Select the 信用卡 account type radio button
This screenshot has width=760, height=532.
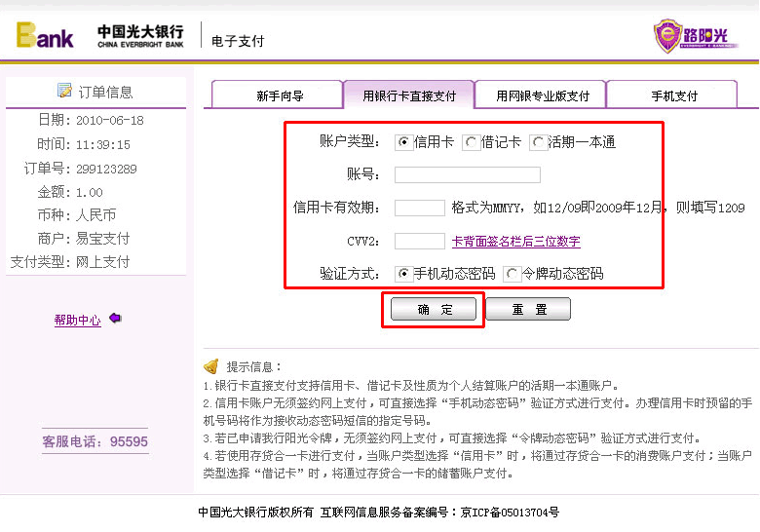[x=402, y=142]
